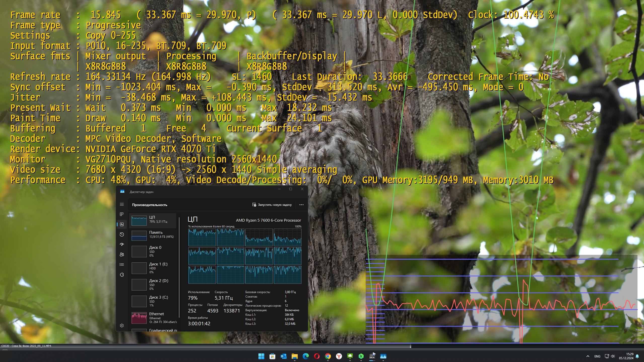Switch to Processes page icon
This screenshot has width=644, height=362.
tap(122, 214)
